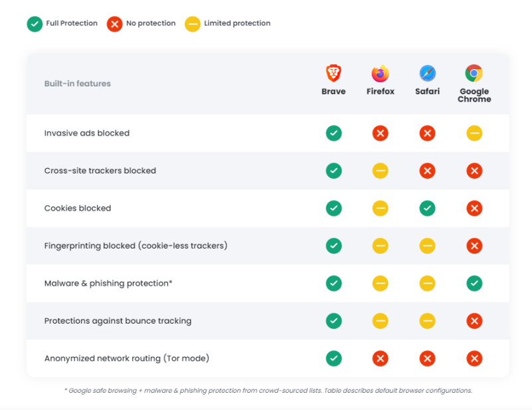Click the Brave browser lion logo
Viewport: 532px width, 410px height.
click(x=333, y=73)
